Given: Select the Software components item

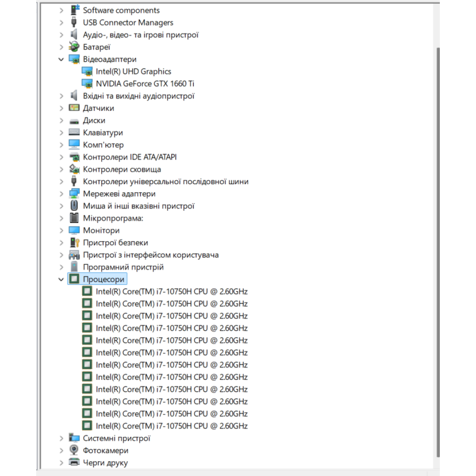Looking at the screenshot, I should [121, 10].
